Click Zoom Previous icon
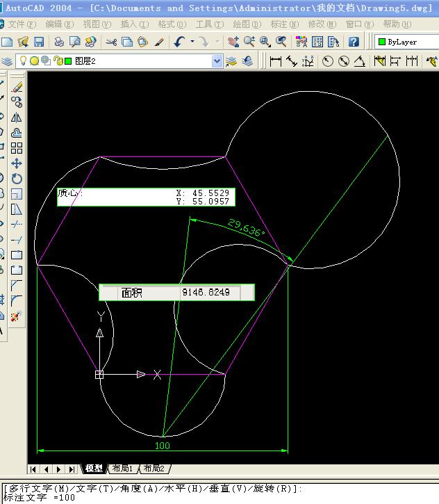The height and width of the screenshot is (504, 439). 281,42
